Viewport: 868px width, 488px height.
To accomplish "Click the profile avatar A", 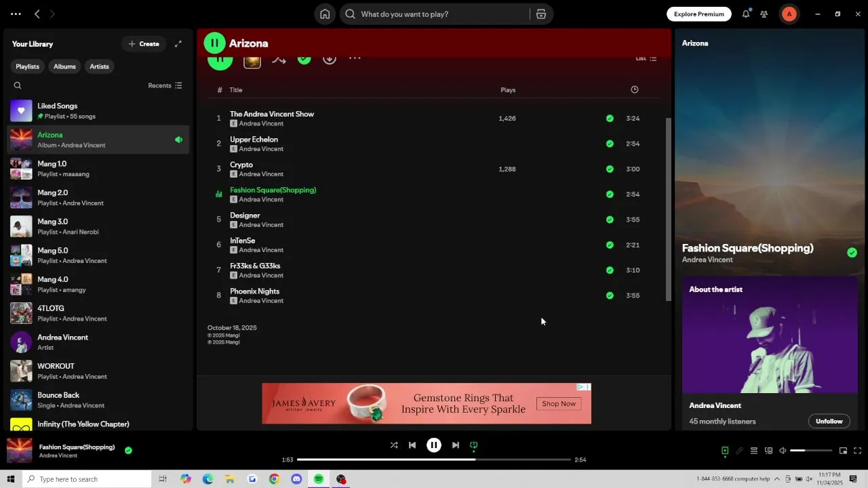I will tap(789, 14).
